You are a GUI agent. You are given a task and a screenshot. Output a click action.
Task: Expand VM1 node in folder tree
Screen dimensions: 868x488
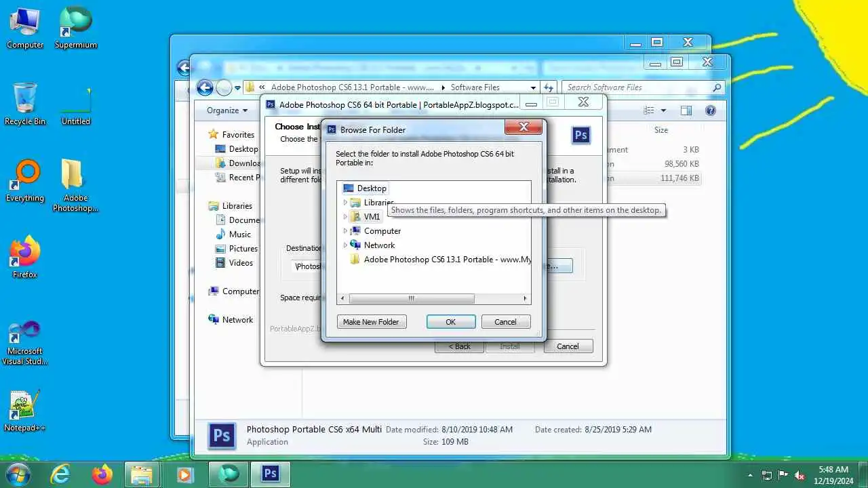click(x=345, y=217)
